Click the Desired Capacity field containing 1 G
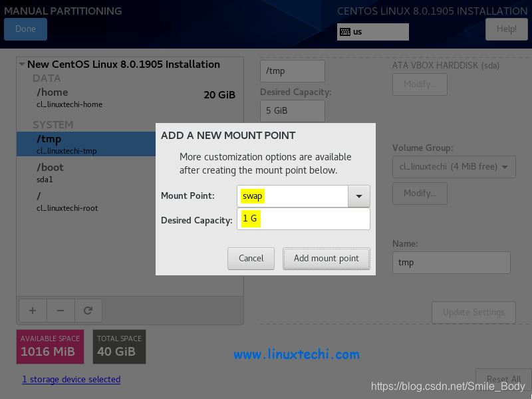 (303, 219)
